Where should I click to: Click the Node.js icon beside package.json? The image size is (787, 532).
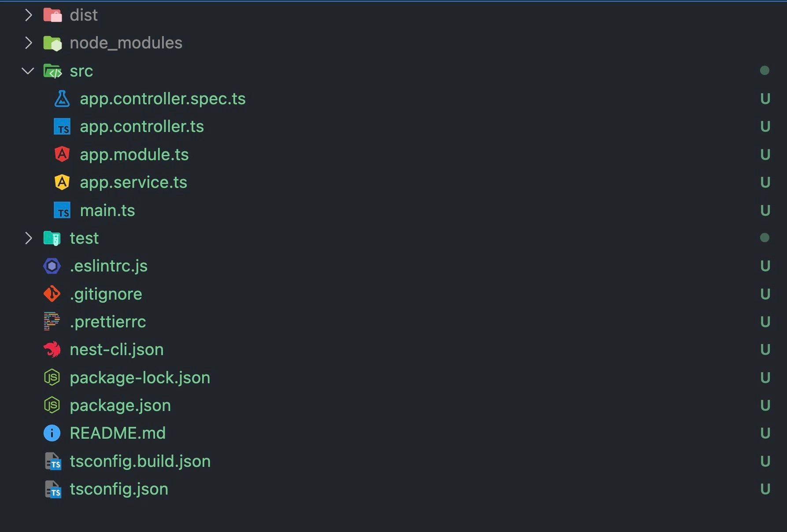pos(52,405)
